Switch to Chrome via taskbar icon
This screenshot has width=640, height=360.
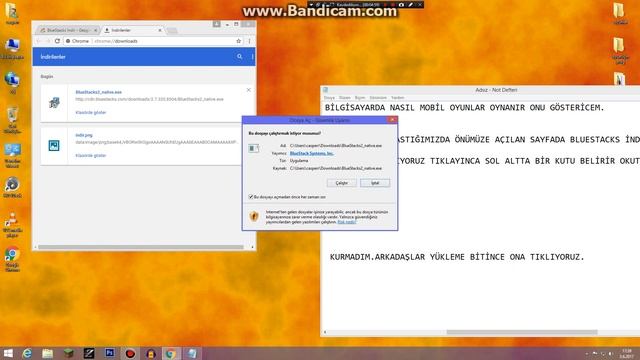(171, 353)
